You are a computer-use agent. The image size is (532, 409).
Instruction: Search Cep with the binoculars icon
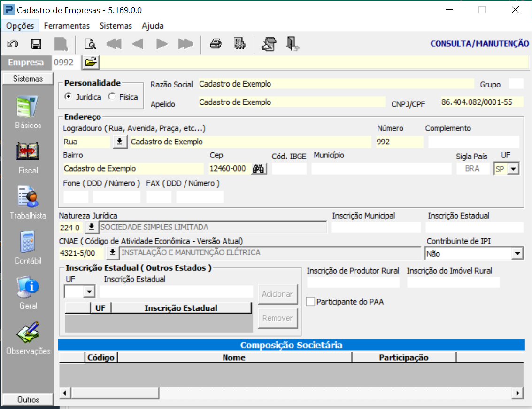(x=259, y=168)
